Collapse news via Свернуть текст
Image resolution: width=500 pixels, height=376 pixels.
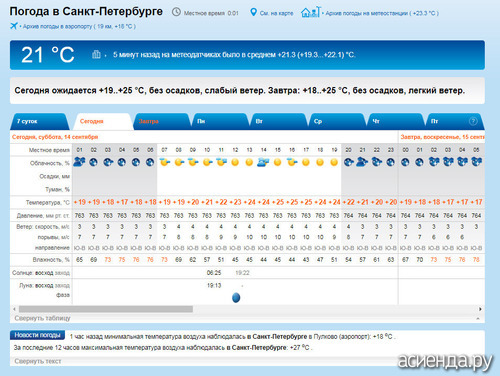pos(38,361)
